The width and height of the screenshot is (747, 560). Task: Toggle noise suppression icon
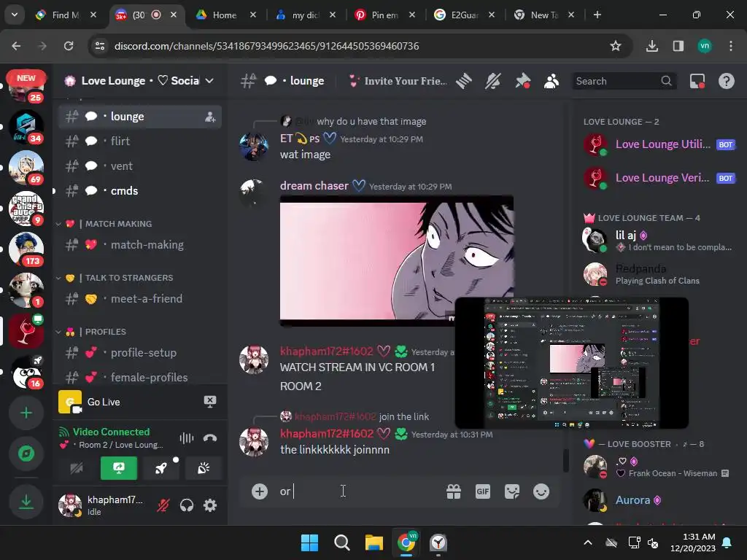(187, 438)
